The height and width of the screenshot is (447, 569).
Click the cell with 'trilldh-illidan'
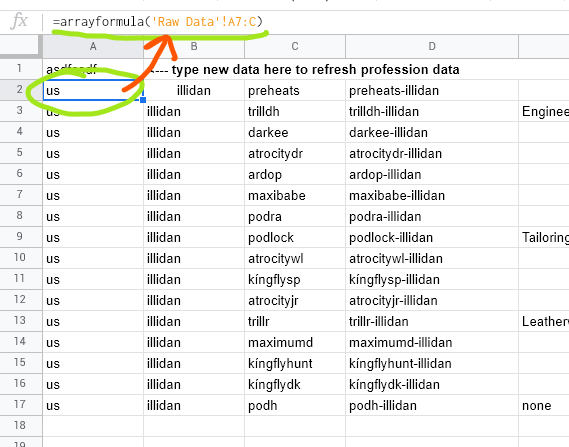click(x=432, y=111)
